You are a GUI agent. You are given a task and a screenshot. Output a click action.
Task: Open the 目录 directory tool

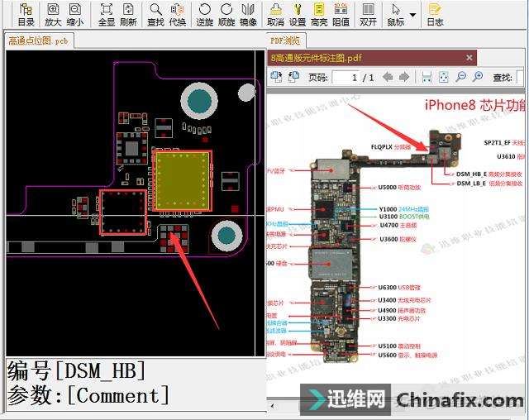[x=26, y=15]
